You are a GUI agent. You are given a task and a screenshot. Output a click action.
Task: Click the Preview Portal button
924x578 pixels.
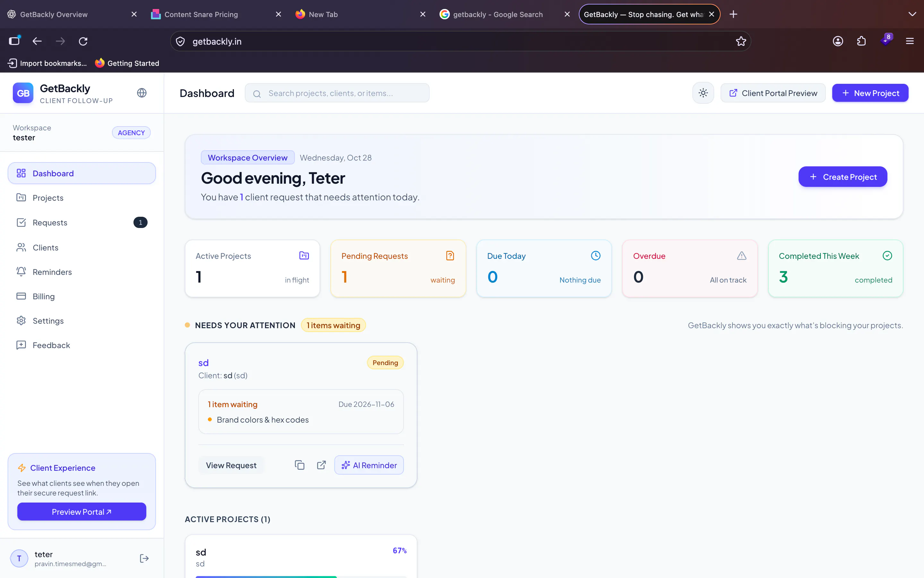82,512
